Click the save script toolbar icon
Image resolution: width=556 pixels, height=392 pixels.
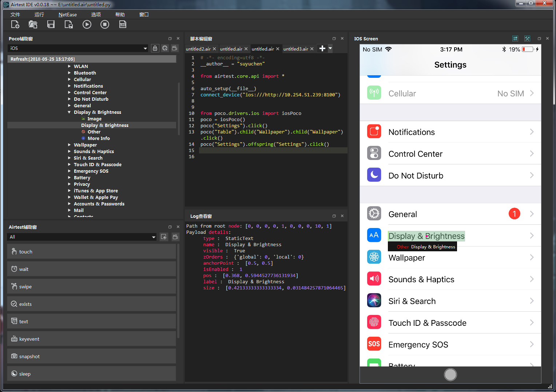[x=51, y=24]
